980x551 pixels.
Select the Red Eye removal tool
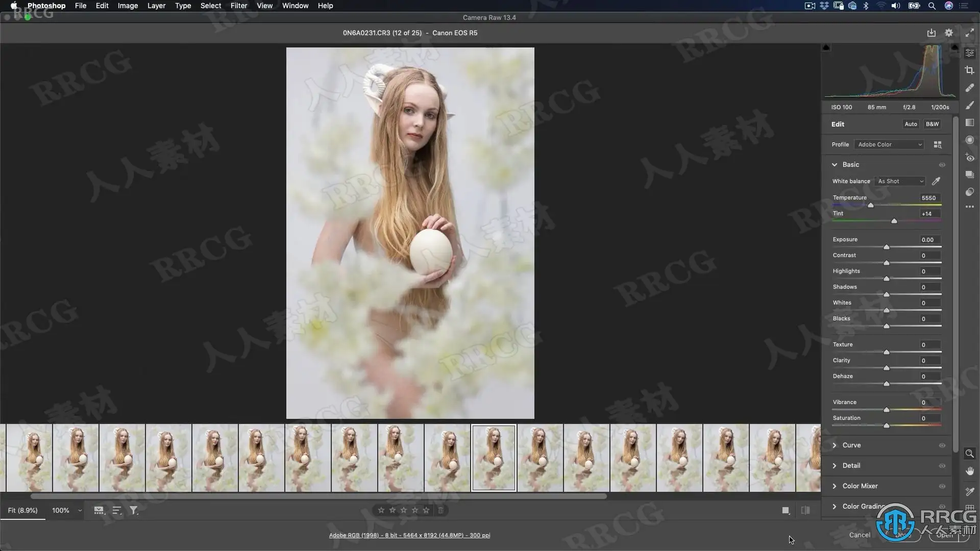click(970, 158)
